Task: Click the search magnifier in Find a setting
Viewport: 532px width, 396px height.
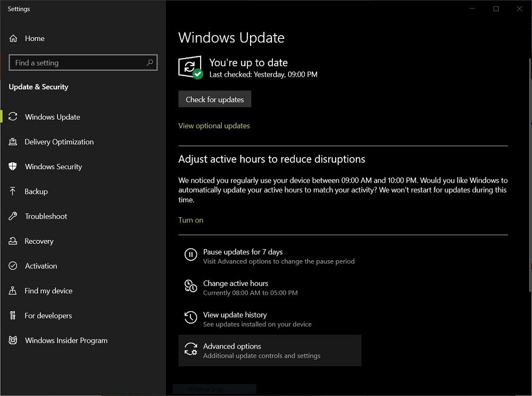Action: click(x=151, y=62)
